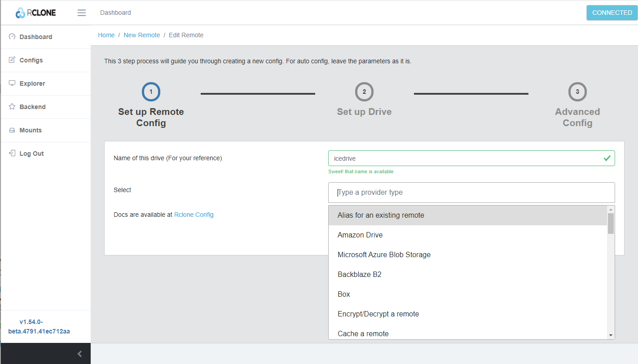Choose Amazon Drive provider

click(x=468, y=235)
